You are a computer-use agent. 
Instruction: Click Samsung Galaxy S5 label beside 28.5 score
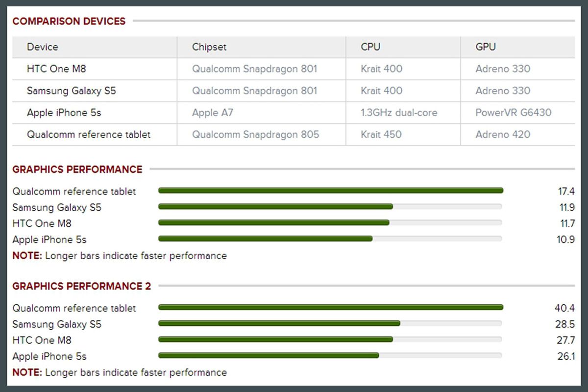(57, 324)
